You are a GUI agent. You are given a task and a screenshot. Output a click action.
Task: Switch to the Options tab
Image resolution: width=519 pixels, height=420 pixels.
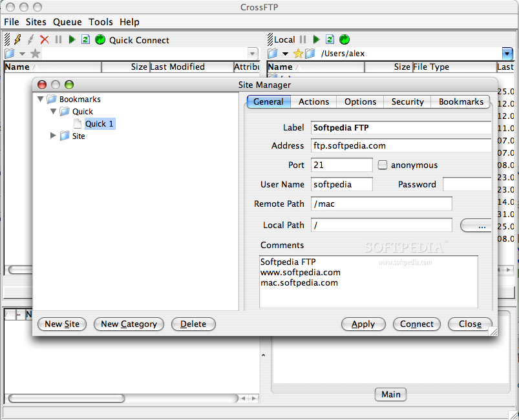pyautogui.click(x=360, y=101)
